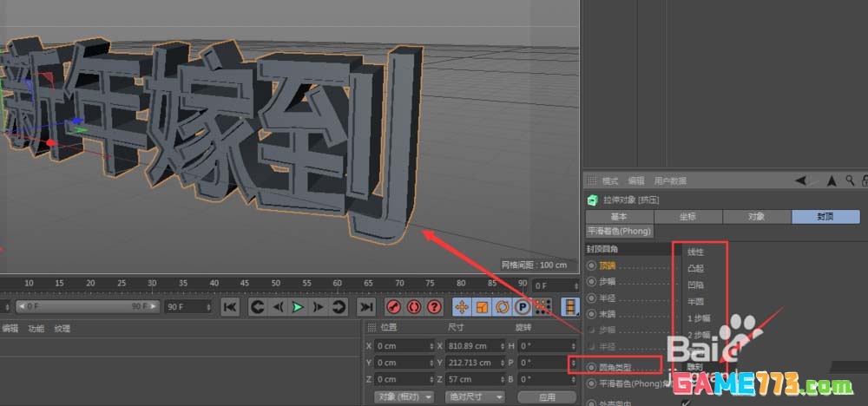Viewport: 868px width, 406px height.
Task: Toggle parameter P key recording icon
Action: [522, 307]
